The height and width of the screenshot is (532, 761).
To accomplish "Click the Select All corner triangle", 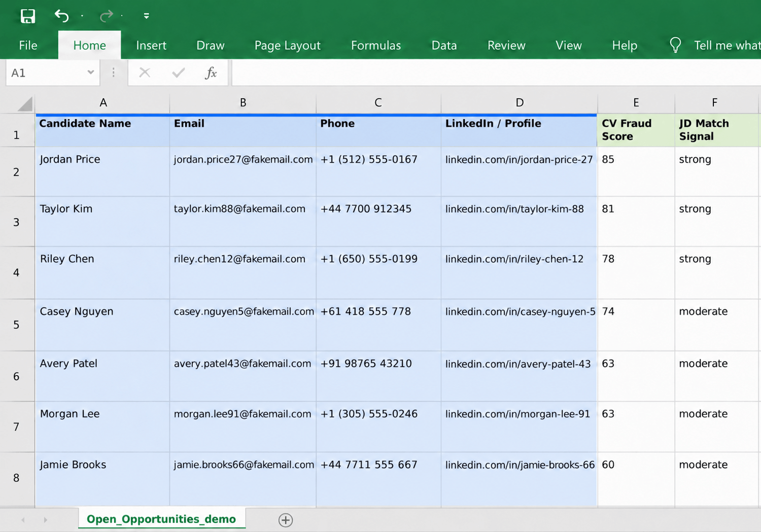I will (x=24, y=103).
